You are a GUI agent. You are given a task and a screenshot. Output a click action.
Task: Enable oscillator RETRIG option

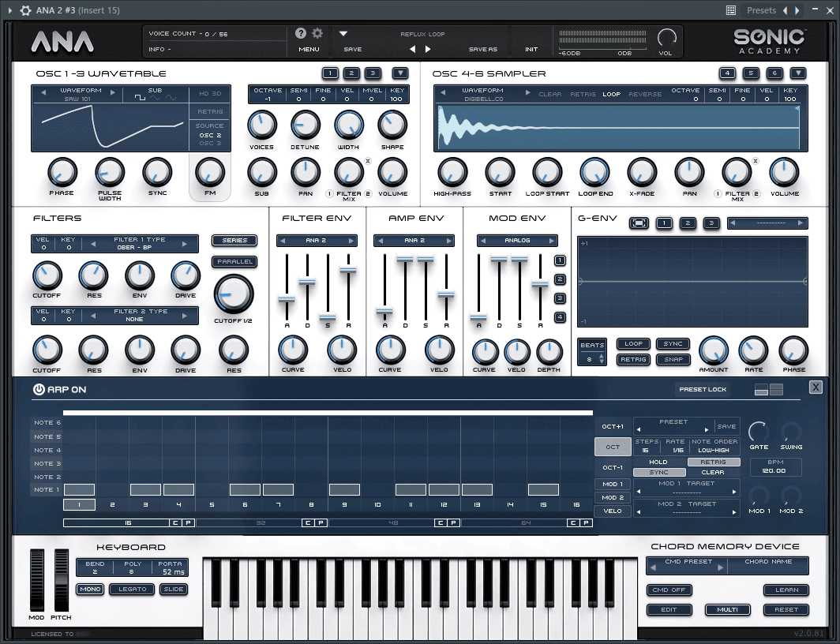click(210, 111)
